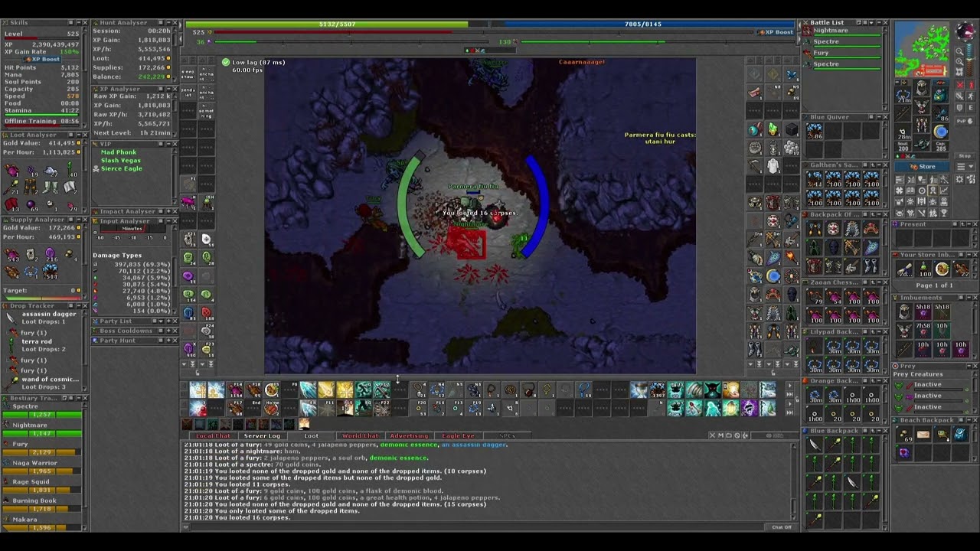The image size is (980, 551).
Task: Switch to the World Chat tab
Action: coord(360,435)
